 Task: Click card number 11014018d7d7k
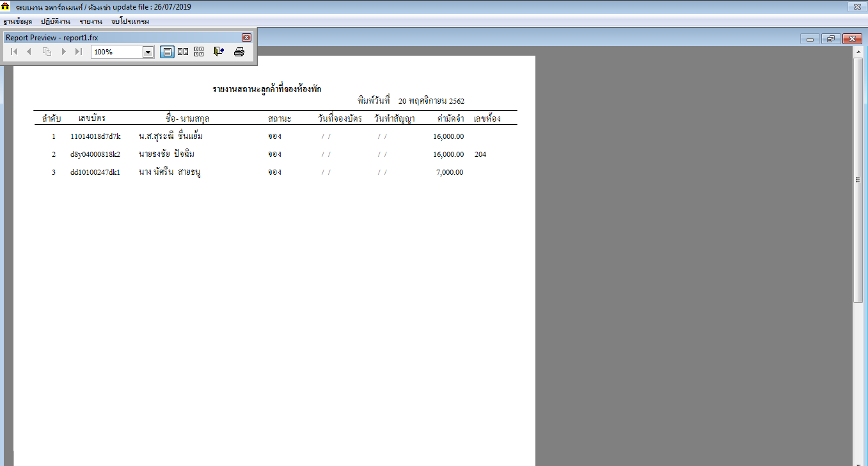click(95, 136)
